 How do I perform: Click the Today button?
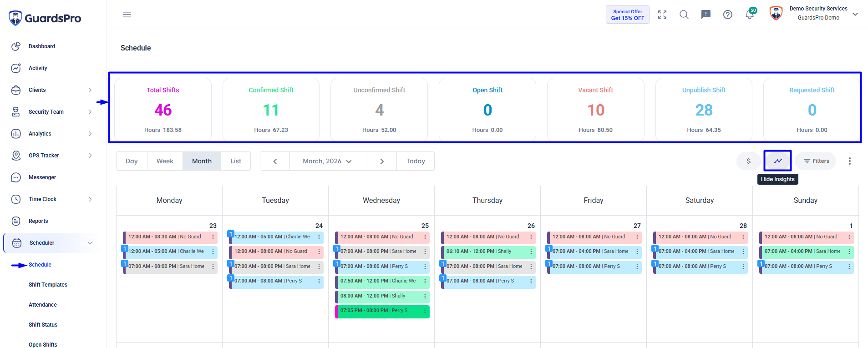(x=416, y=161)
